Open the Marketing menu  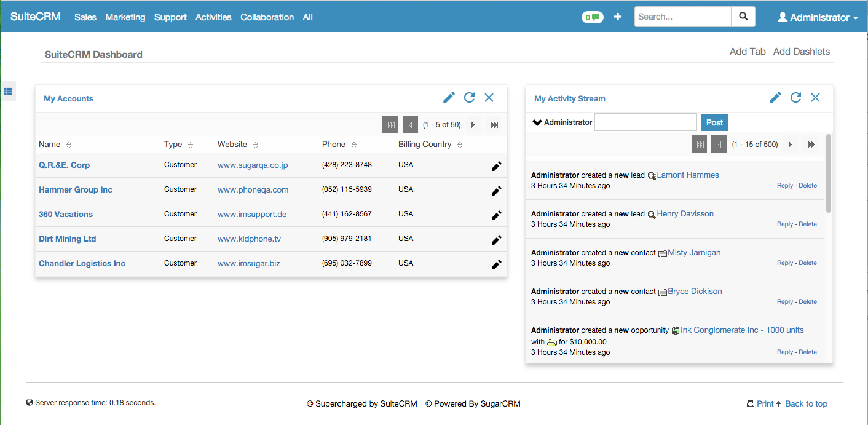pos(125,17)
